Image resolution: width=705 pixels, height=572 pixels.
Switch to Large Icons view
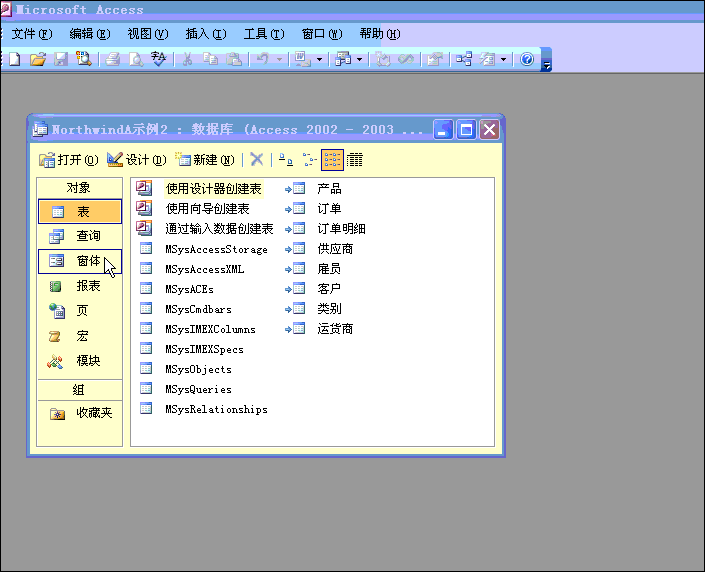pyautogui.click(x=286, y=160)
